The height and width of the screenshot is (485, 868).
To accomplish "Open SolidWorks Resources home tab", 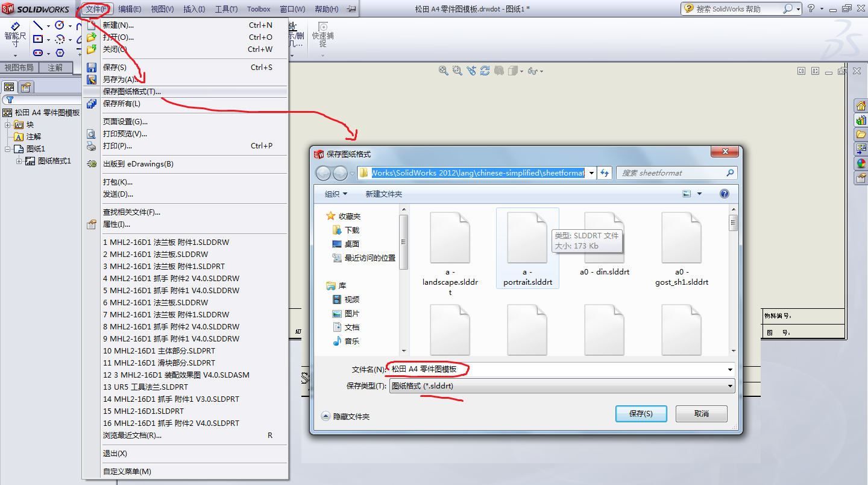I will click(861, 106).
